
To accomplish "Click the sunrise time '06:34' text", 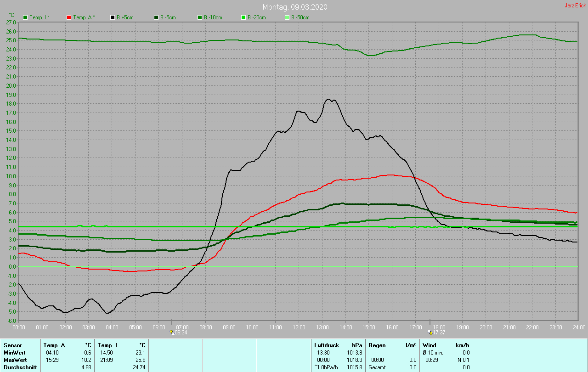I will pyautogui.click(x=181, y=332).
